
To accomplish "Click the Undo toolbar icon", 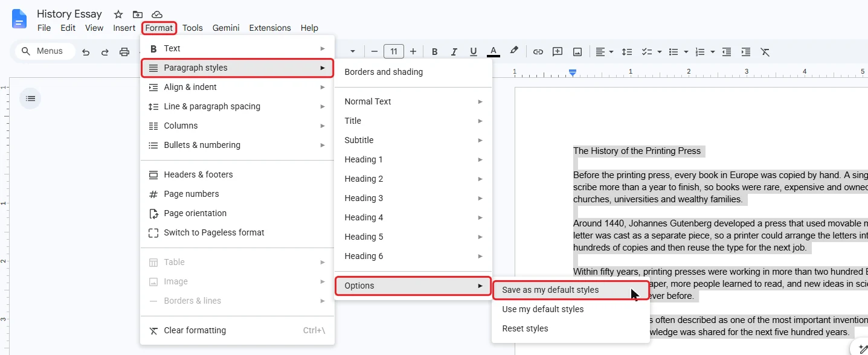I will click(86, 52).
